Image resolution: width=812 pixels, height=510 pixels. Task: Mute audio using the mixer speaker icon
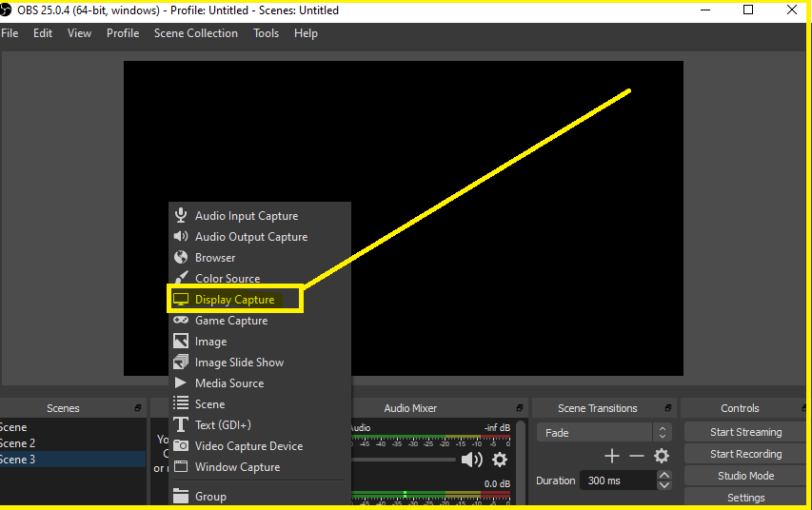pos(472,460)
